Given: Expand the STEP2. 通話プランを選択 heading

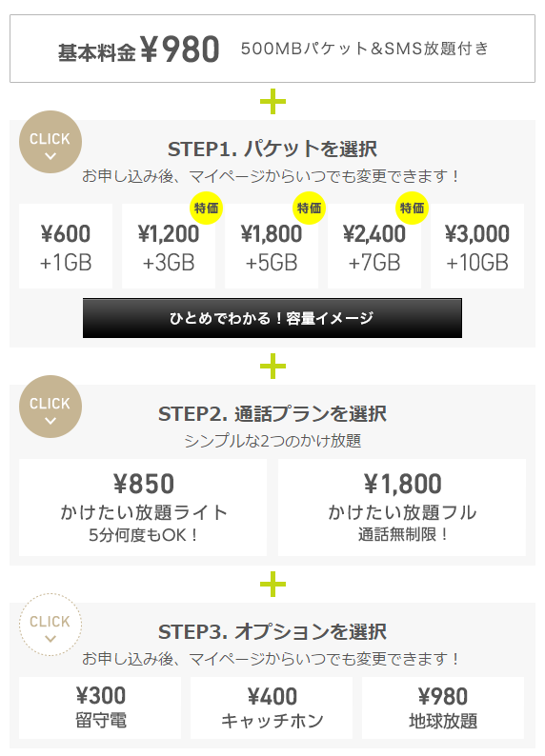Looking at the screenshot, I should [x=272, y=413].
